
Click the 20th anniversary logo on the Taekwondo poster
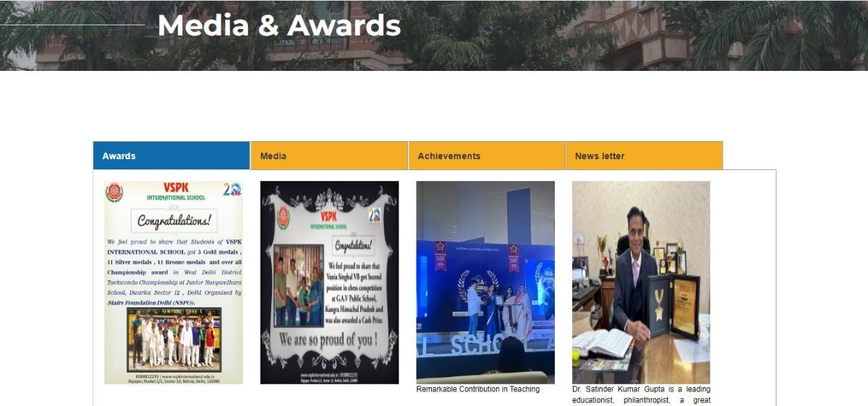[x=232, y=190]
